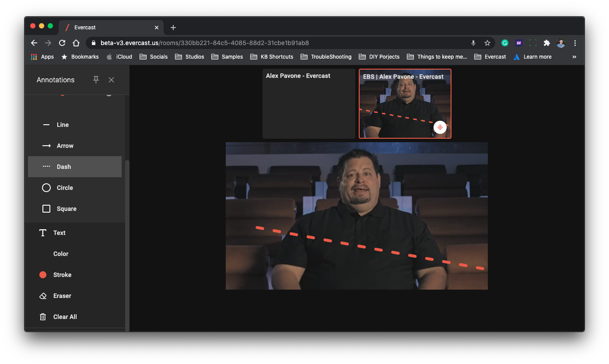Open the purple extension icon
This screenshot has height=364, width=609.
519,43
